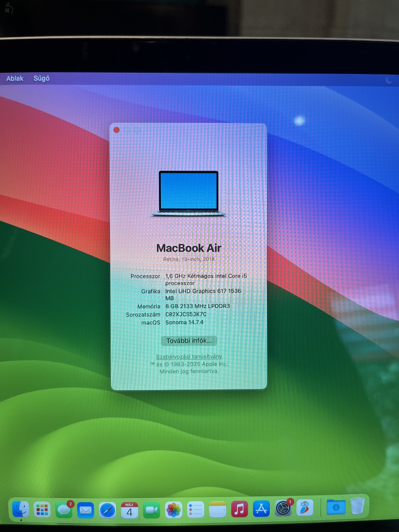Open the Szabályozási tanúsítvány link
The width and height of the screenshot is (399, 532).
point(189,356)
